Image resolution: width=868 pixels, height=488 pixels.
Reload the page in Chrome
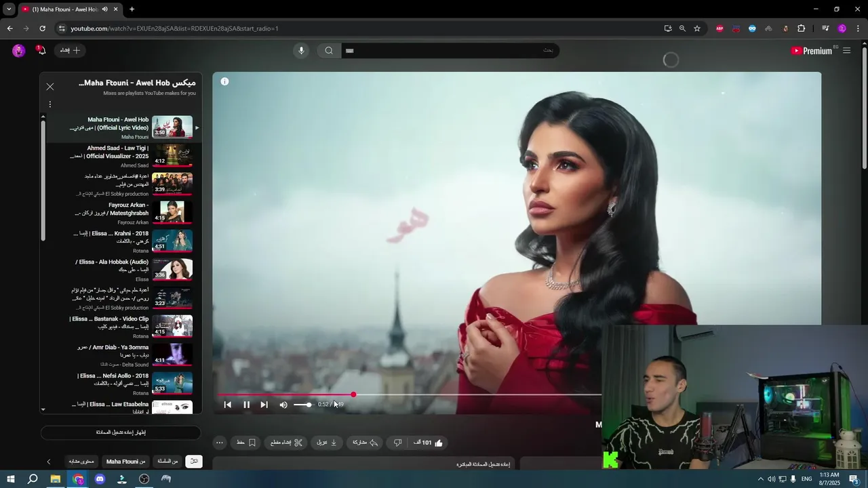click(42, 28)
